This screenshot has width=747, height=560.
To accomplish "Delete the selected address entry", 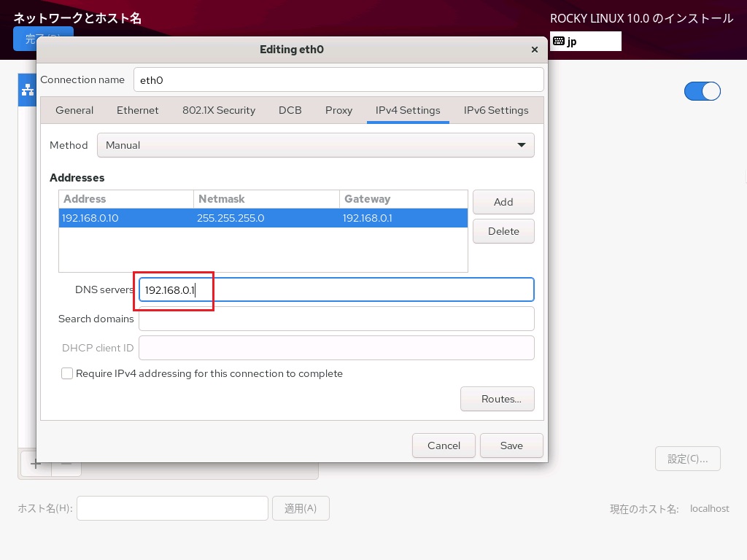I will pos(503,231).
